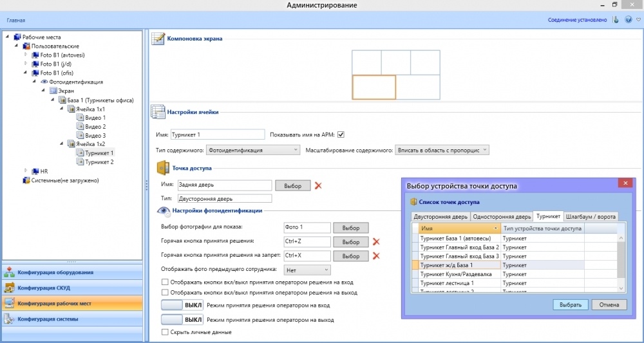The height and width of the screenshot is (343, 644).
Task: Clear the Ctrl+X hotkey red X
Action: pos(376,256)
